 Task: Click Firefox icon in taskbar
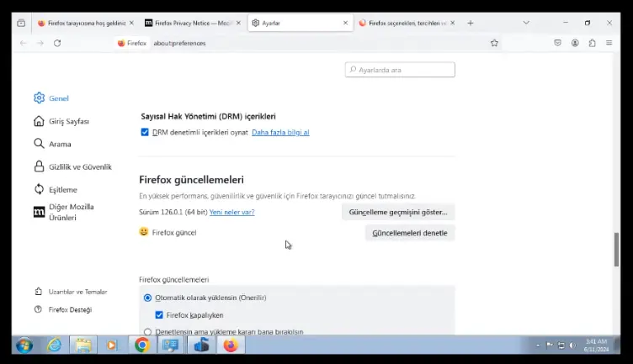(231, 346)
